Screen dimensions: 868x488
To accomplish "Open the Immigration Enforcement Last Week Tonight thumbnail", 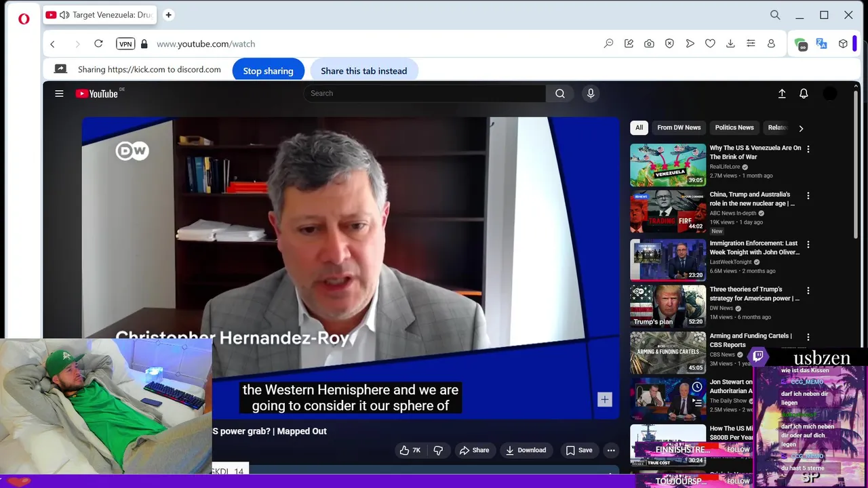I will tap(668, 260).
